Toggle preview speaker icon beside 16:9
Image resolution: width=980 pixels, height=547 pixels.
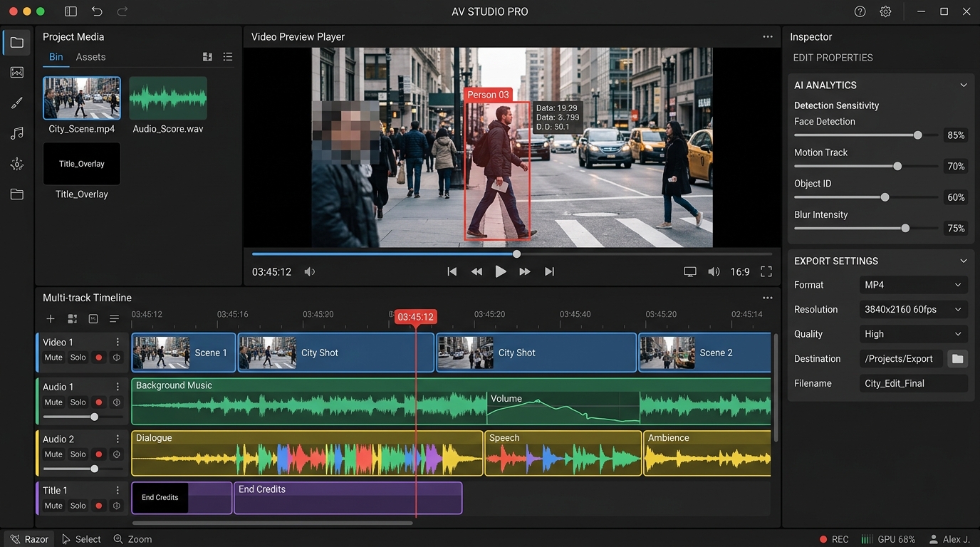714,271
